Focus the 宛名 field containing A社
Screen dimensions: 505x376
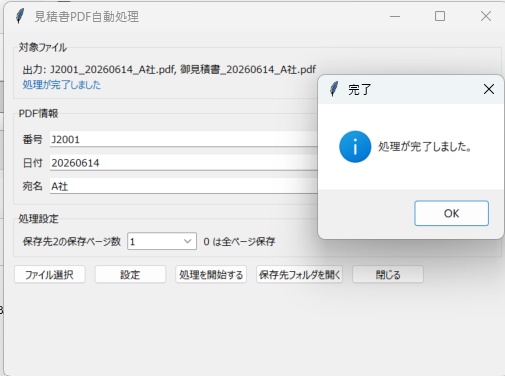point(183,186)
